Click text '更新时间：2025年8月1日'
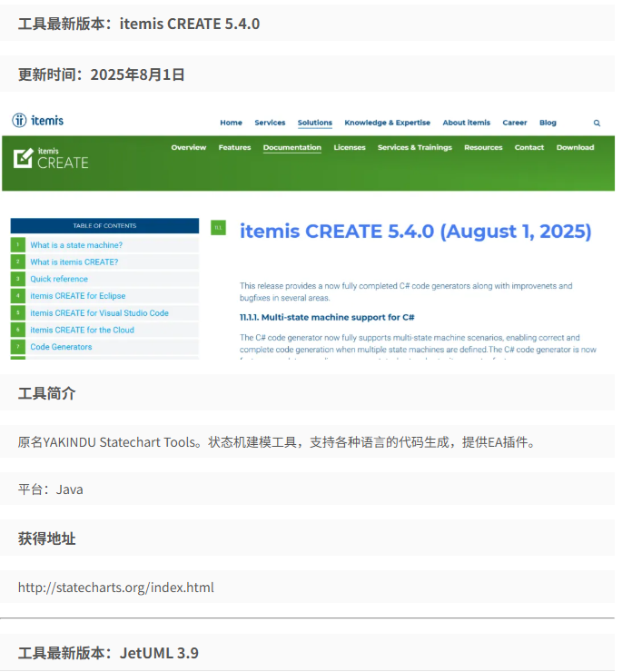This screenshot has width=632, height=672. (101, 74)
